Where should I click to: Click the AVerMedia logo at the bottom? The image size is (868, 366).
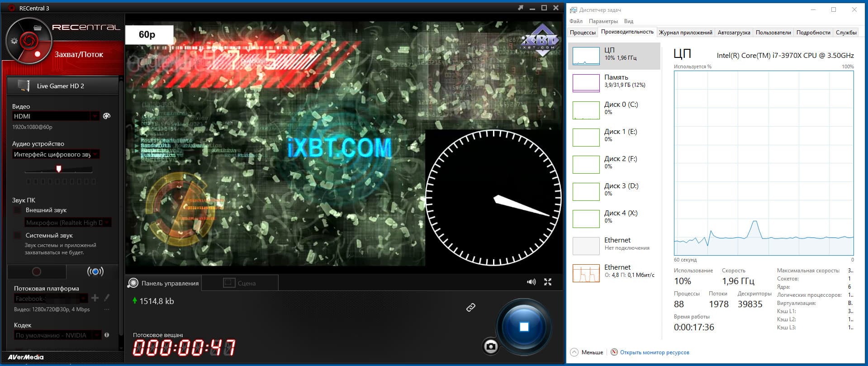[x=26, y=357]
